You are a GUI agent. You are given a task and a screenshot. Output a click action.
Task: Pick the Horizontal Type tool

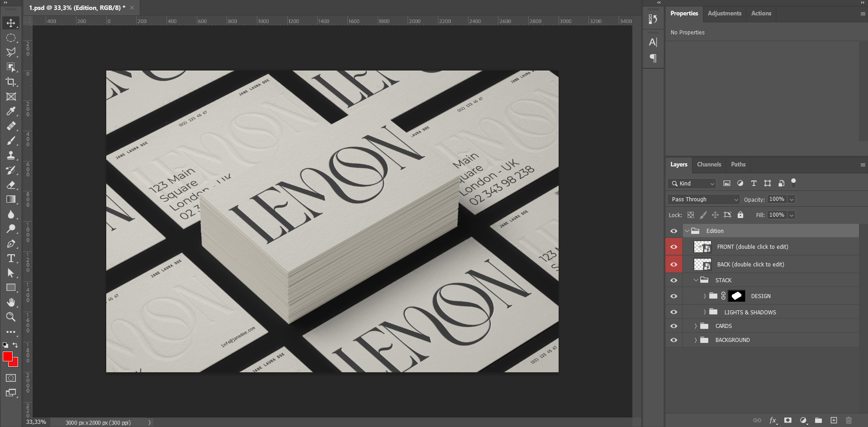point(11,258)
